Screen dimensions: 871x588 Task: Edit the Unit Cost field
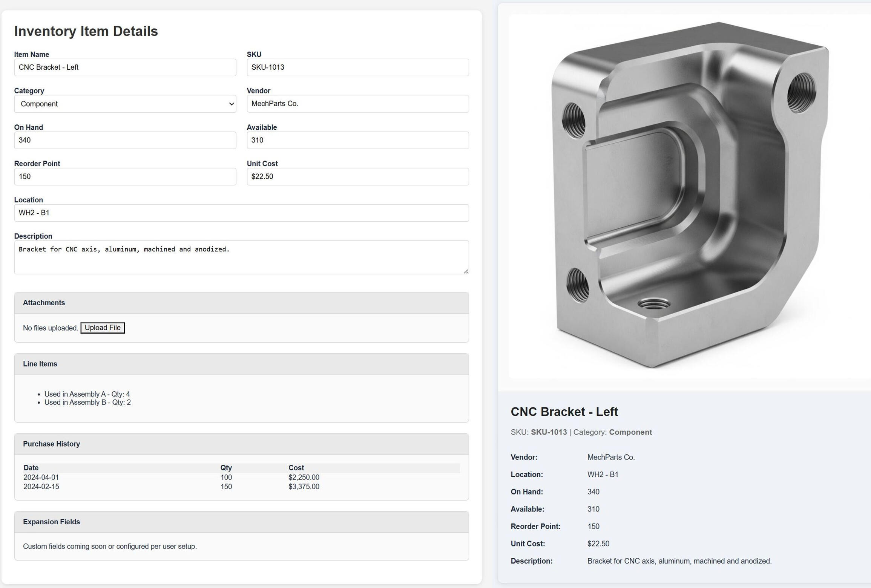point(357,176)
